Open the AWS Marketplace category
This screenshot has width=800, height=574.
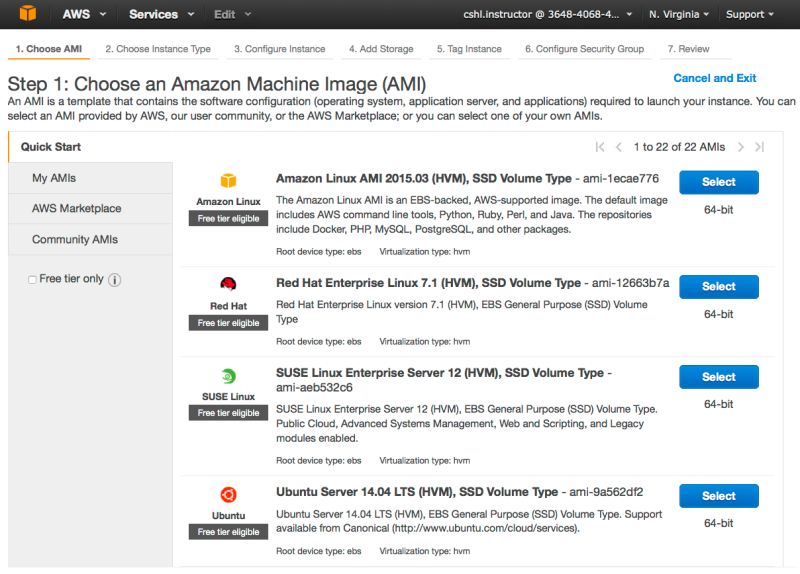point(90,208)
